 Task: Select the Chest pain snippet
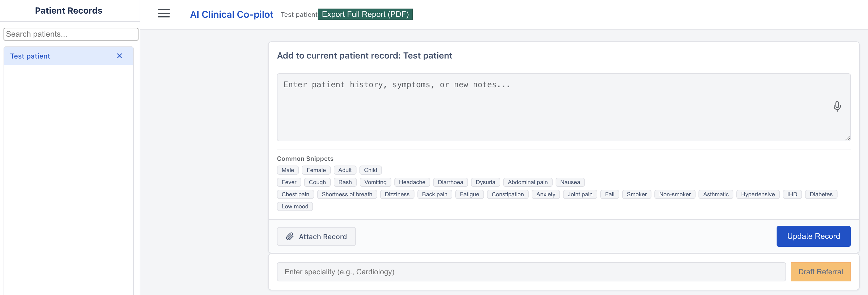295,194
